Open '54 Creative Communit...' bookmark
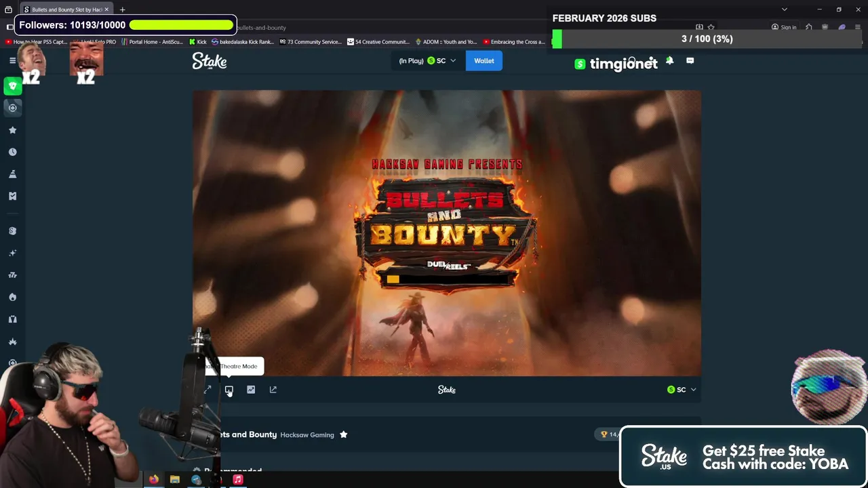 click(378, 42)
